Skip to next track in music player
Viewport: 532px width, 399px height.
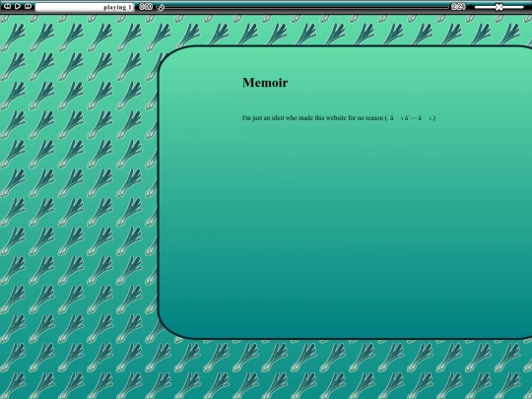(x=29, y=6)
